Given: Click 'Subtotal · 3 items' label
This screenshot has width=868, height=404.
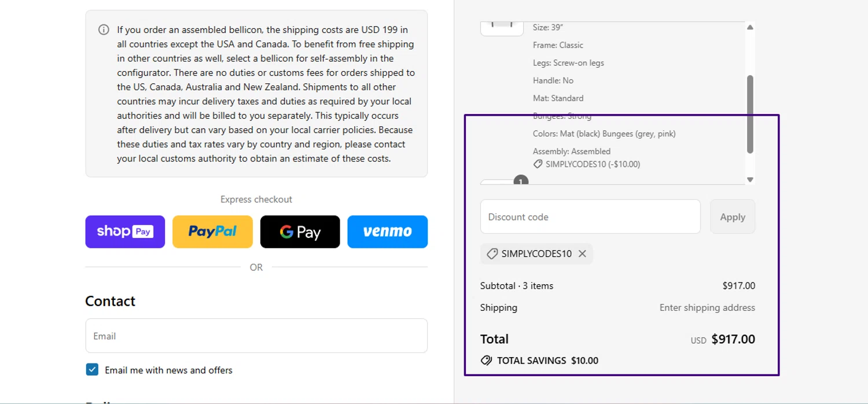Looking at the screenshot, I should 517,286.
